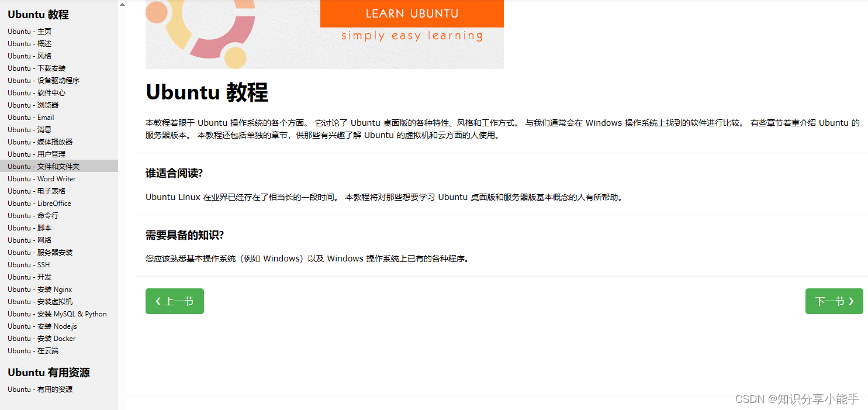
Task: Open the Ubuntu - 浏览器 tutorial section
Action: point(32,105)
